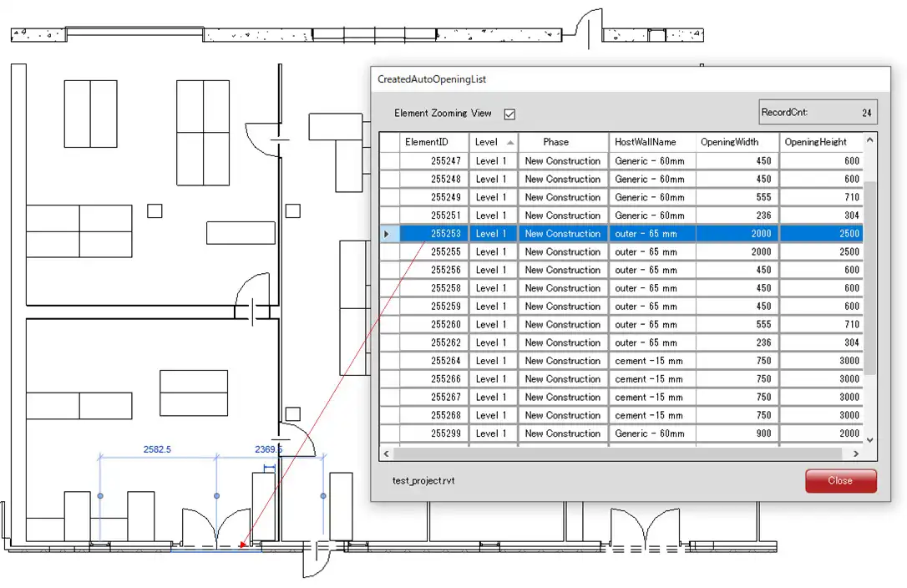Click the horizontal scrollbar right arrow
This screenshot has height=588, width=907.
856,454
